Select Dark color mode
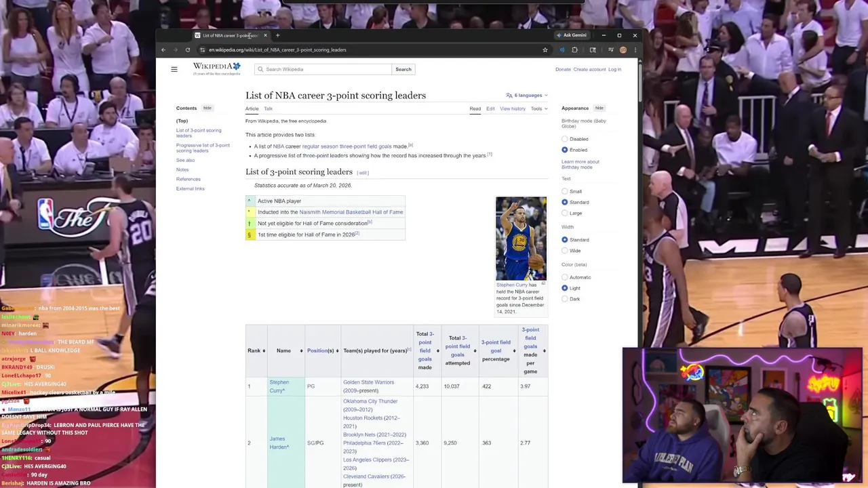This screenshot has height=488, width=868. tap(565, 299)
